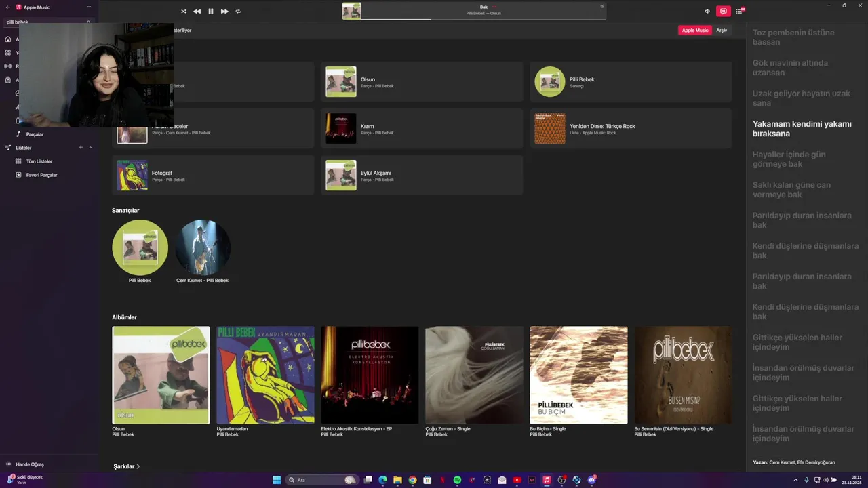This screenshot has height=488, width=868.
Task: Jump to lyric 'Hayaller içinde gün görmeye bak'
Action: [x=789, y=159]
